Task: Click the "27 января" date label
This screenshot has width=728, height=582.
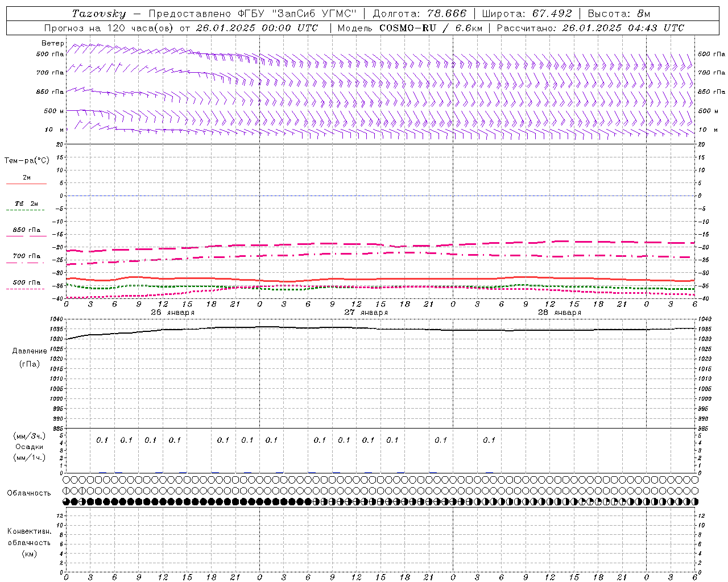Action: click(x=366, y=313)
